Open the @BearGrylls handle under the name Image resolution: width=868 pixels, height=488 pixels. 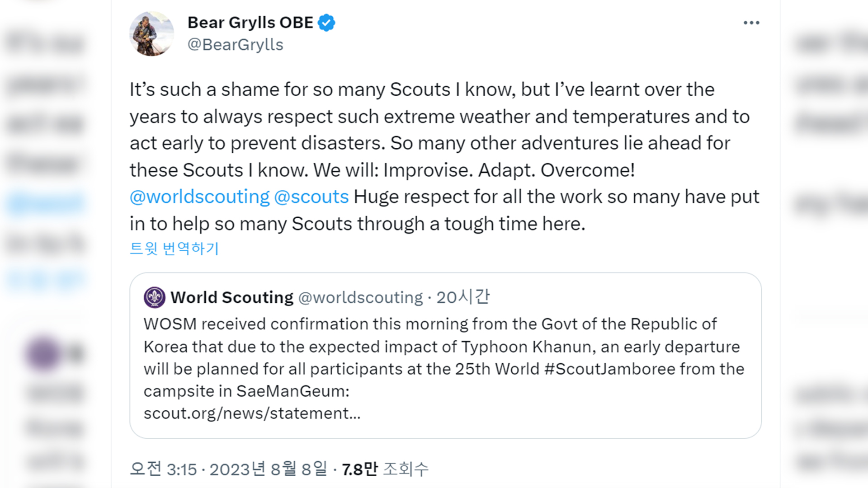[235, 45]
